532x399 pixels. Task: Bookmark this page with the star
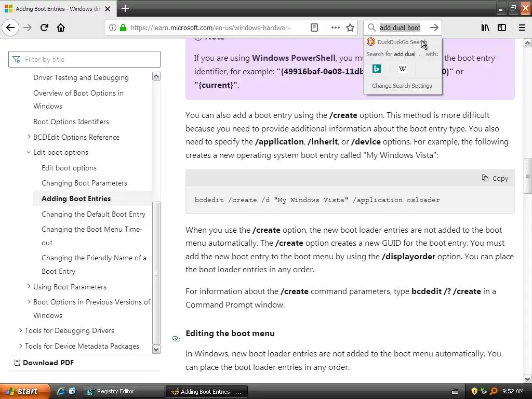coord(350,28)
